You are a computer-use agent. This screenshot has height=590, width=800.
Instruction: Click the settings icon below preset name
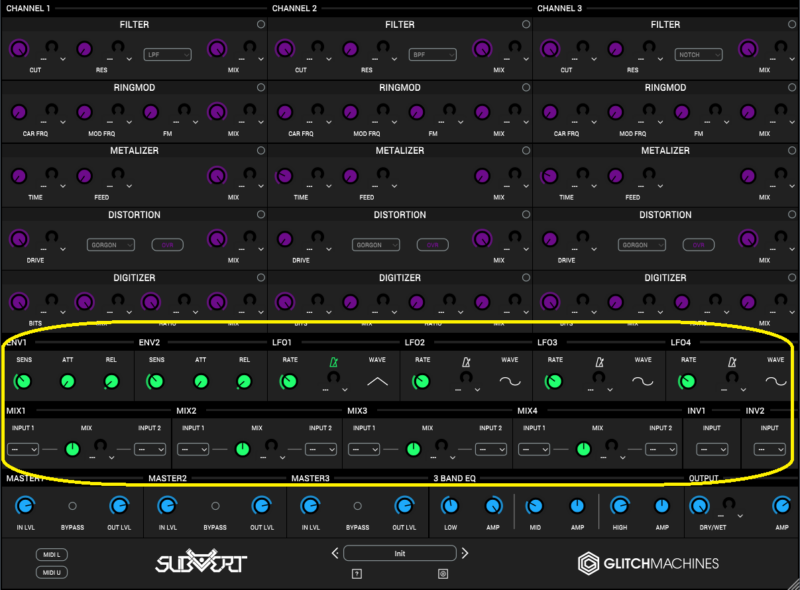coord(444,574)
